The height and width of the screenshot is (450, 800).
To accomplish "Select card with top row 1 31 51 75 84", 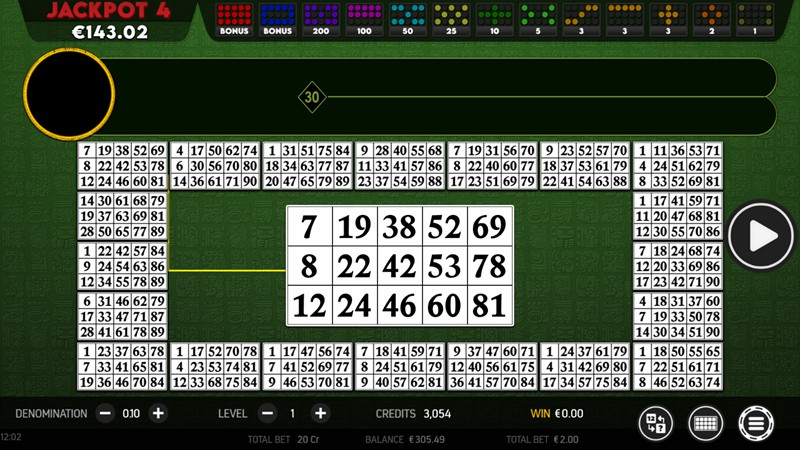I will point(307,166).
